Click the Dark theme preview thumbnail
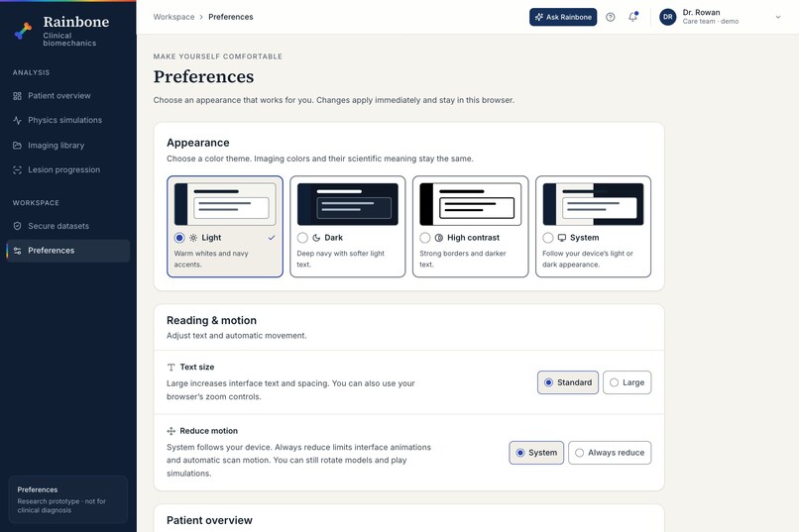799x532 pixels. (348, 204)
